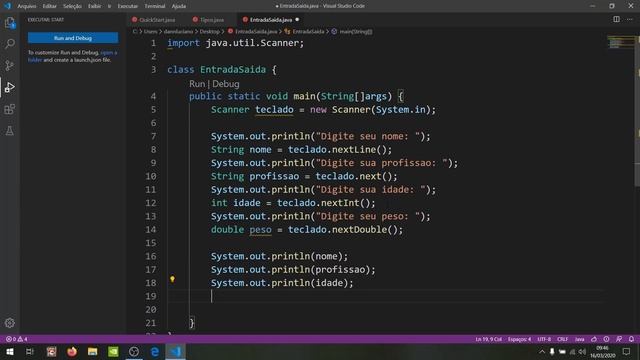Click the 'teclado' variable on line 5

coord(274,110)
